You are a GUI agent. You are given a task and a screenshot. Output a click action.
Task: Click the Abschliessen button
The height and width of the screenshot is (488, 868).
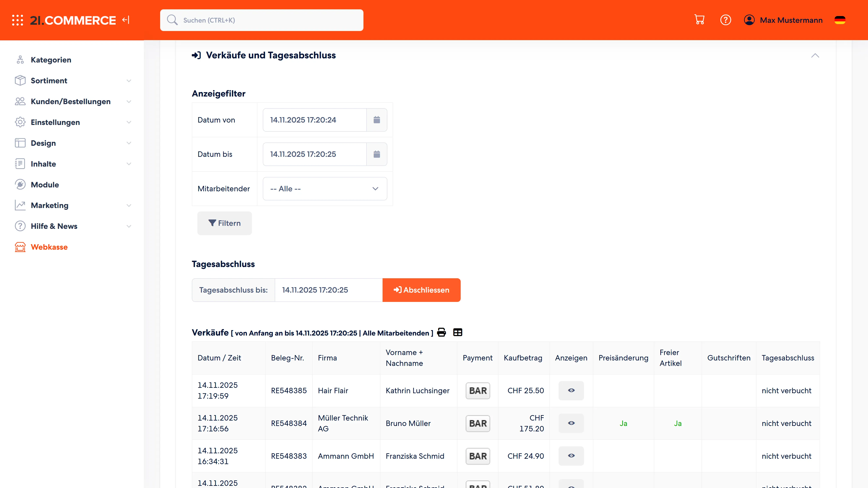coord(422,290)
